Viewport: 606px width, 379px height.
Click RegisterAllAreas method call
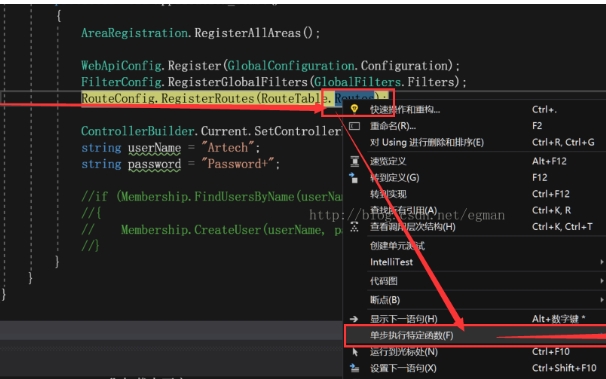click(247, 33)
